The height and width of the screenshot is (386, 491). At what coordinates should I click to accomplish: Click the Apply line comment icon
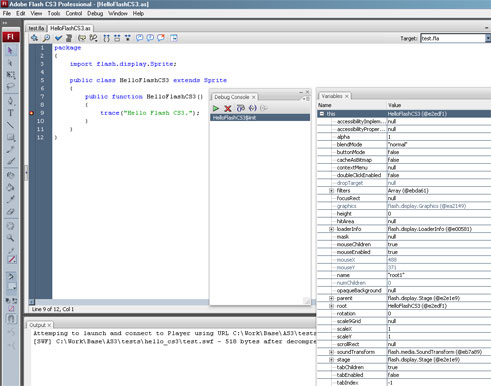coord(150,38)
